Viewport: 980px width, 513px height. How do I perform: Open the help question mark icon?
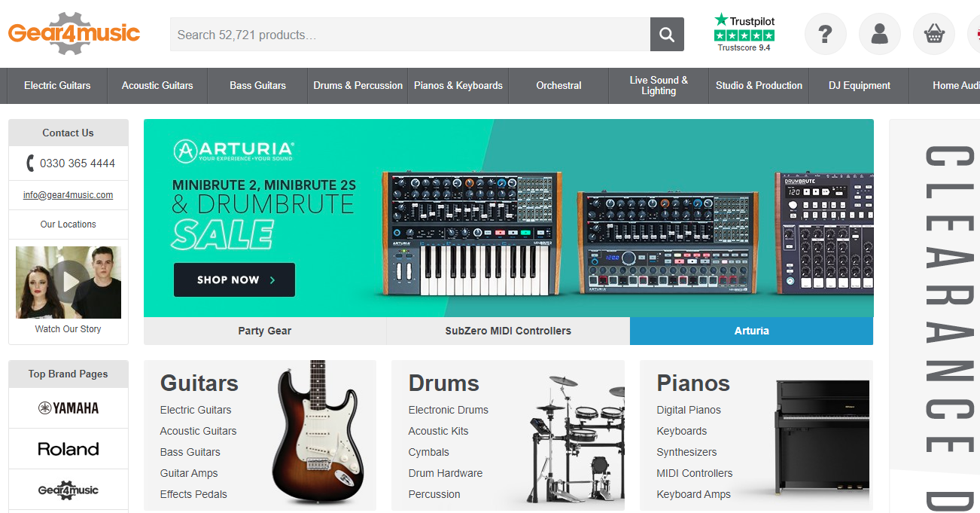826,34
